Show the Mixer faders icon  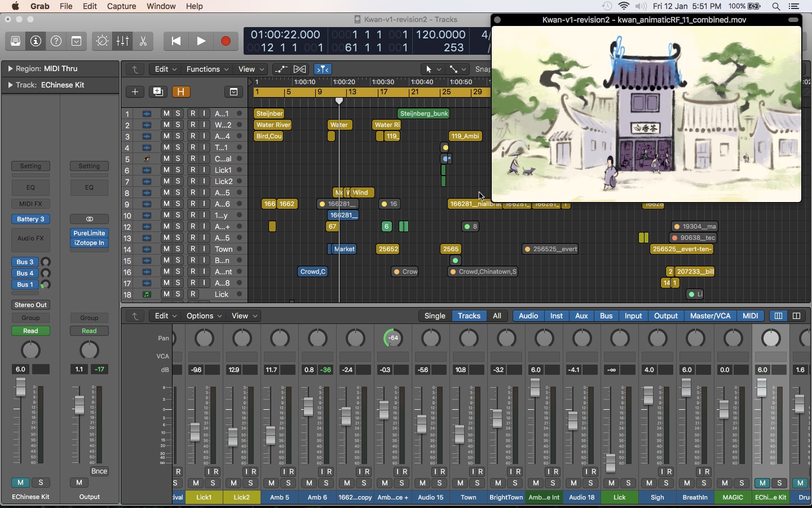point(122,41)
